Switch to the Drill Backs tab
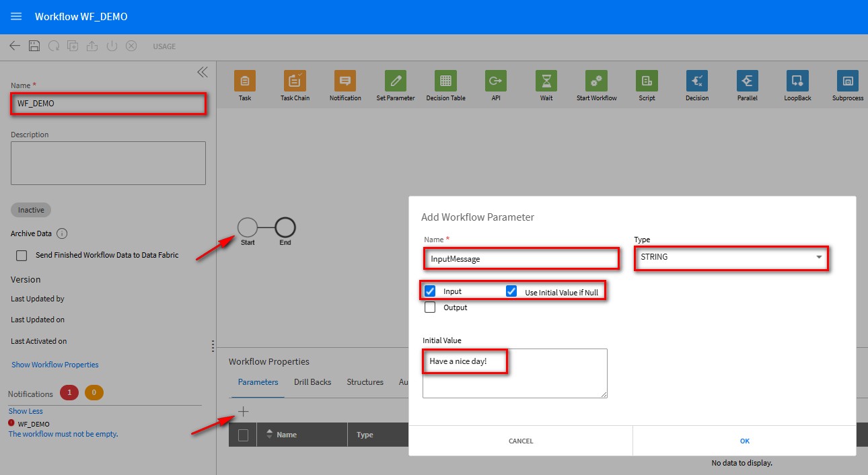This screenshot has width=868, height=475. 312,382
